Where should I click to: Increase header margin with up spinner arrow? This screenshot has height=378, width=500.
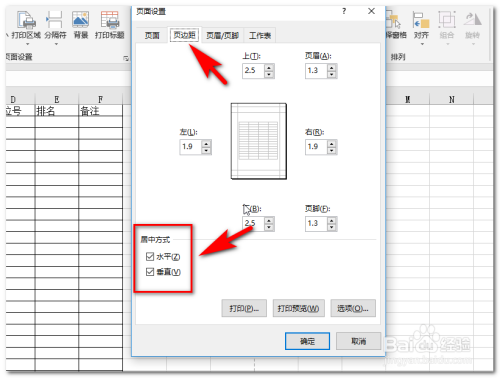[x=332, y=67]
